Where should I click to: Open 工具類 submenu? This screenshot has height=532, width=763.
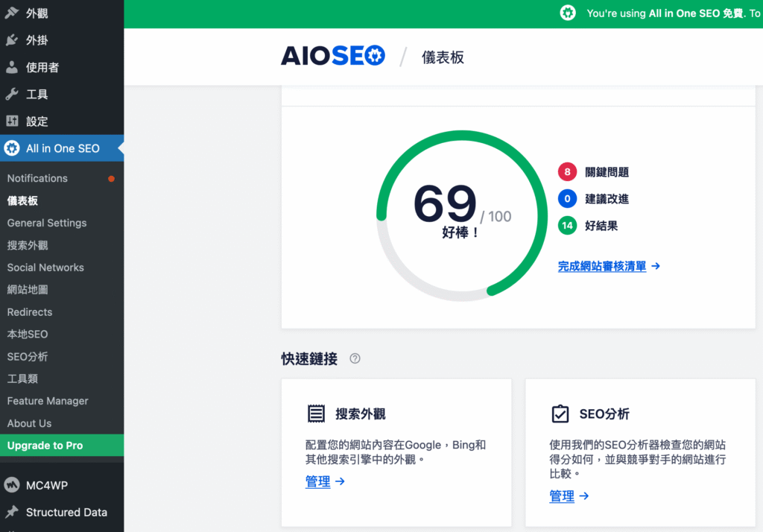coord(62,379)
